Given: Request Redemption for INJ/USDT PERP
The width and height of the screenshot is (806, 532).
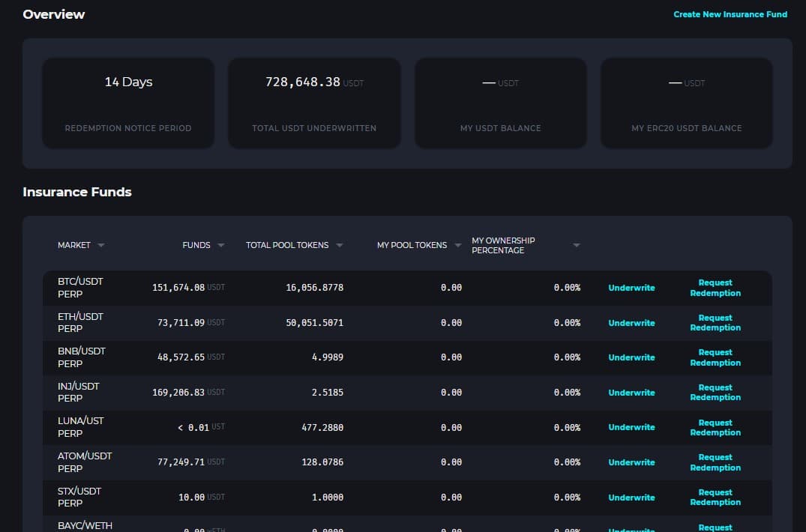Looking at the screenshot, I should 715,393.
